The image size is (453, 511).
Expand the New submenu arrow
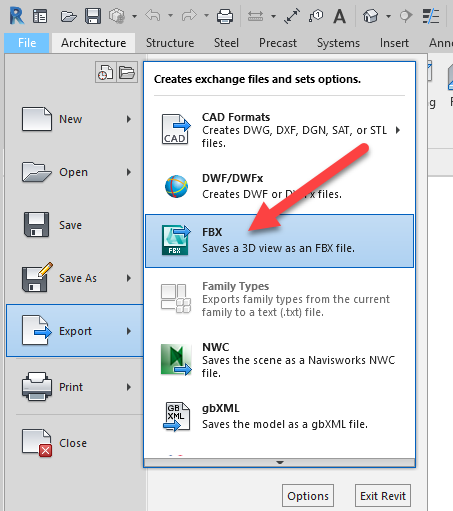pyautogui.click(x=129, y=119)
